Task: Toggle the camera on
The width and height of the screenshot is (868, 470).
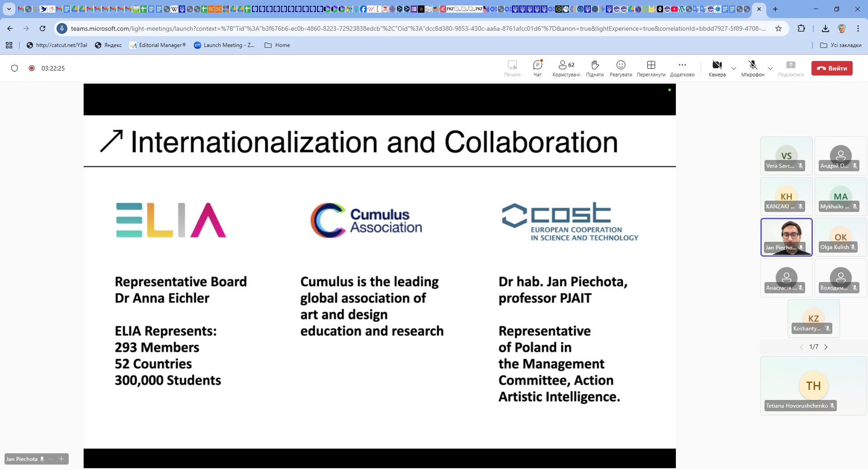Action: click(717, 68)
